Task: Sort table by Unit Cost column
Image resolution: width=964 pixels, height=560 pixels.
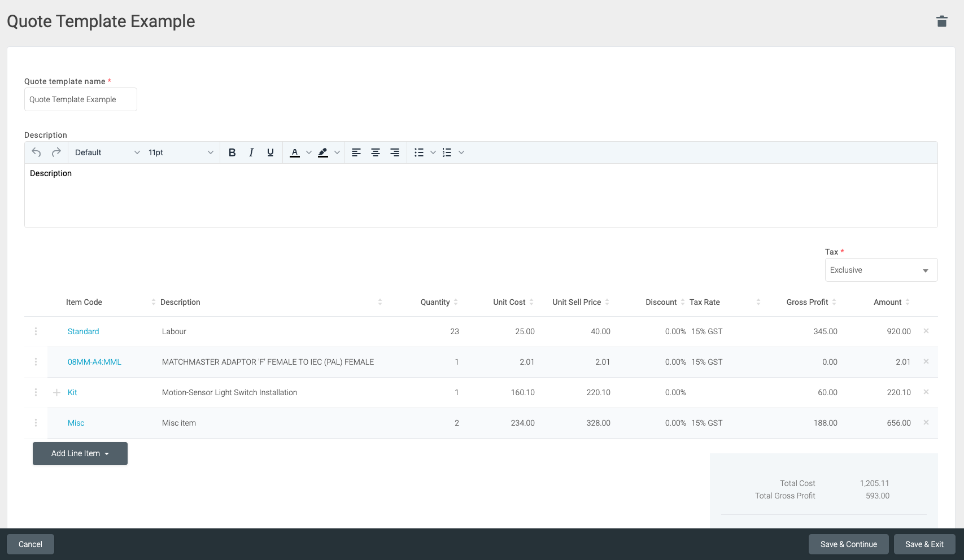Action: coord(531,302)
